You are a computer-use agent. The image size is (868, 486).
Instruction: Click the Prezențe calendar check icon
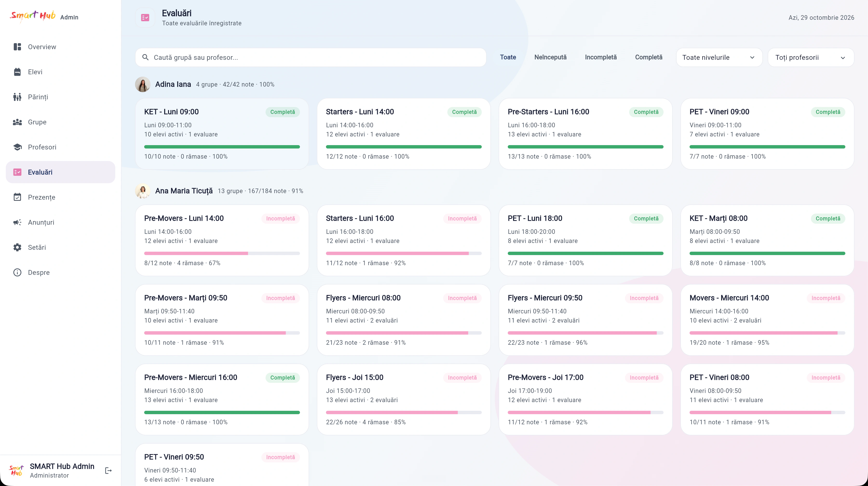click(x=17, y=197)
